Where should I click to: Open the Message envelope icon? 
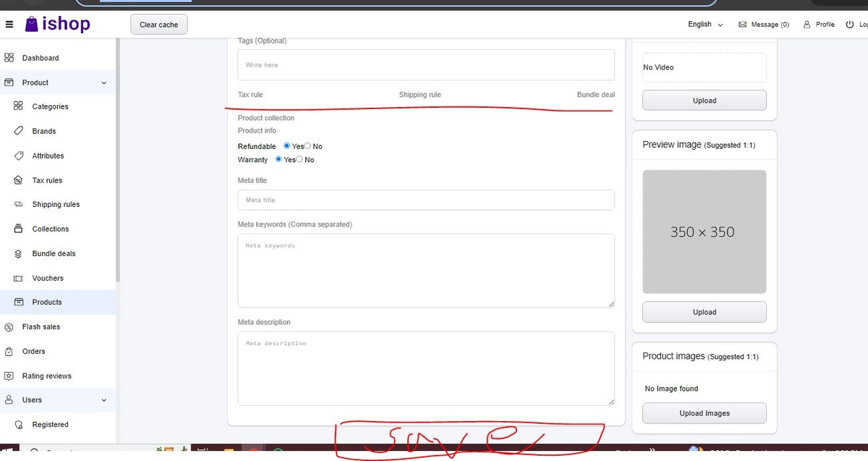742,25
